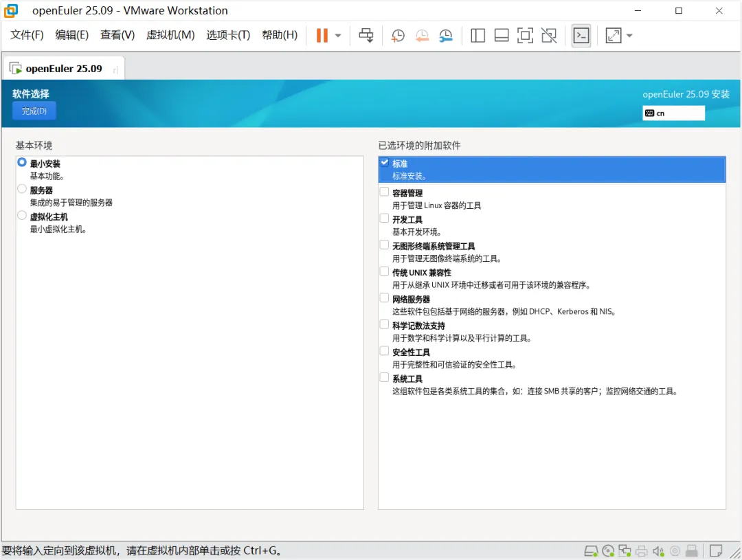Revert to snapshot using the orange arrow clock icon

(x=422, y=36)
